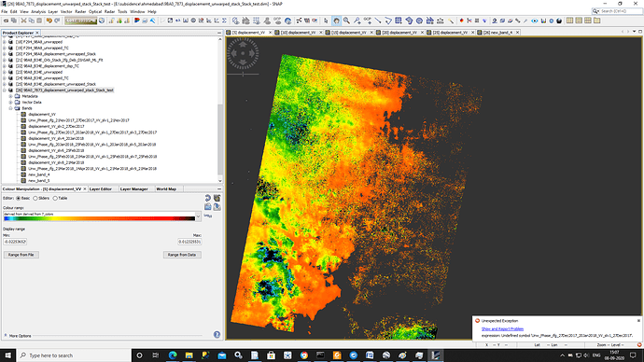The width and height of the screenshot is (644, 362).
Task: Click the Range from File button
Action: point(21,255)
